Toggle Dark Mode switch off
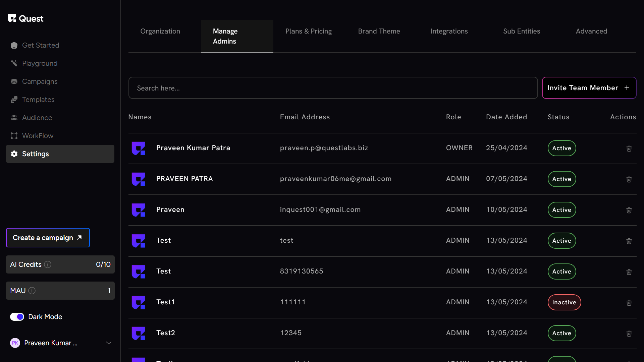 [17, 317]
